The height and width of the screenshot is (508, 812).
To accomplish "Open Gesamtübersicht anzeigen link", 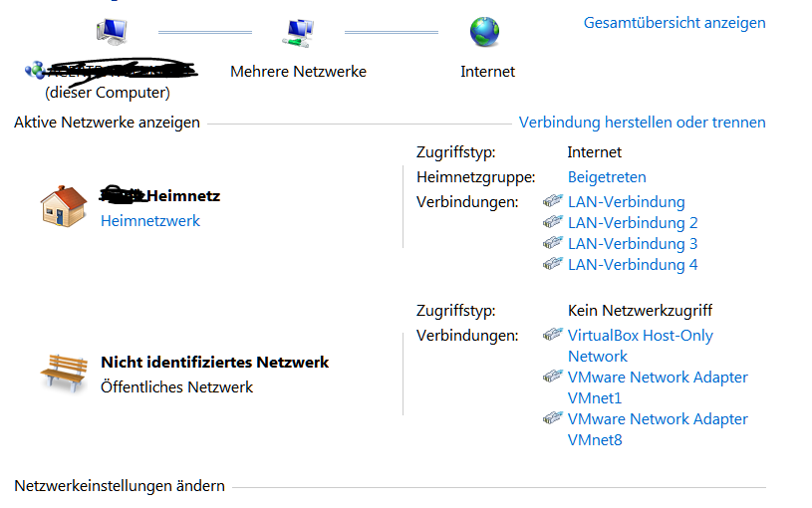I will click(675, 23).
